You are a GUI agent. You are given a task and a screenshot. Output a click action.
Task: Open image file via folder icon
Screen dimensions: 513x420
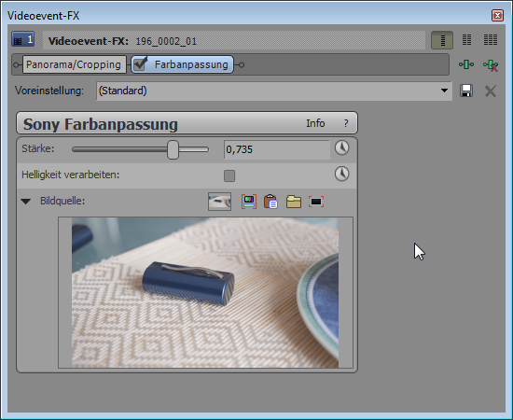click(x=294, y=202)
